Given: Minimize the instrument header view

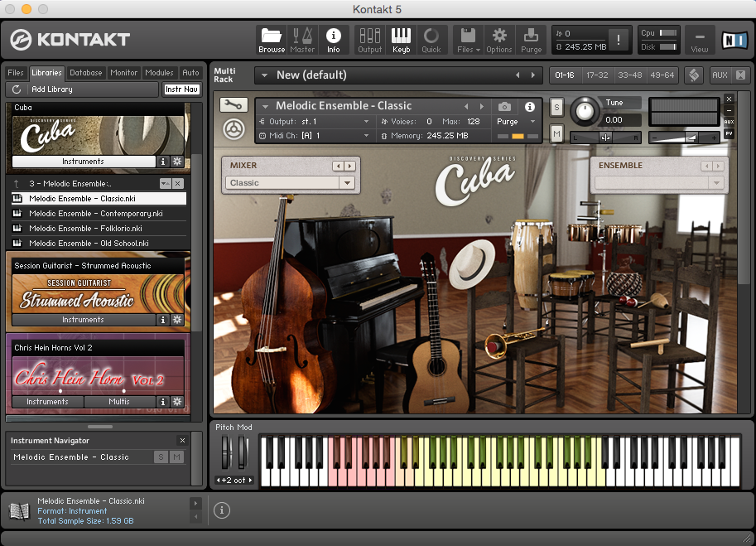Looking at the screenshot, I should (x=729, y=110).
